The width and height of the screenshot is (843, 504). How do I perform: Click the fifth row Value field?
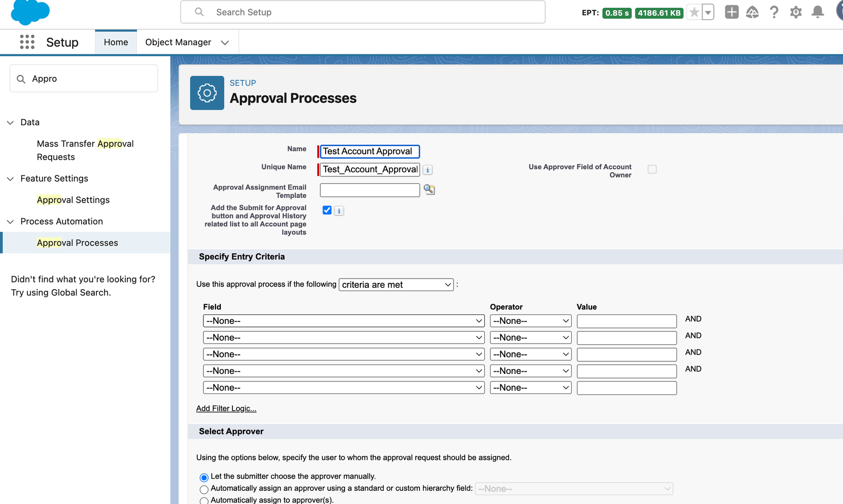click(626, 388)
